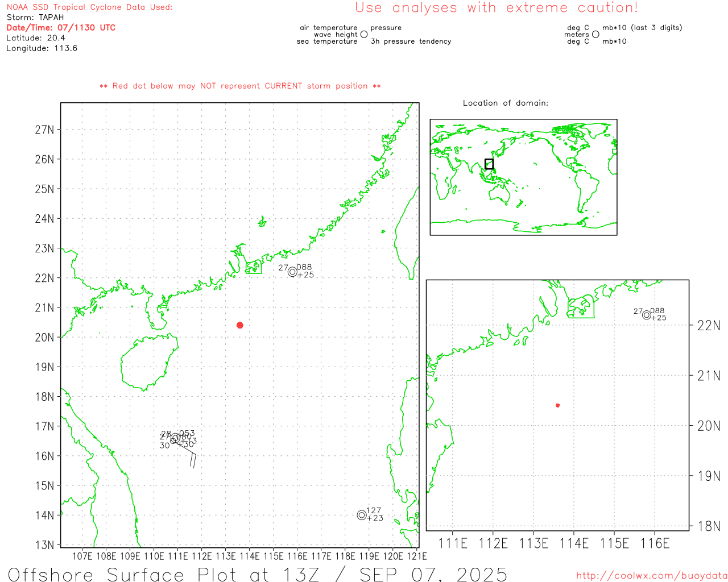Click the 'sea temperature' legend text
The image size is (728, 582).
(327, 41)
